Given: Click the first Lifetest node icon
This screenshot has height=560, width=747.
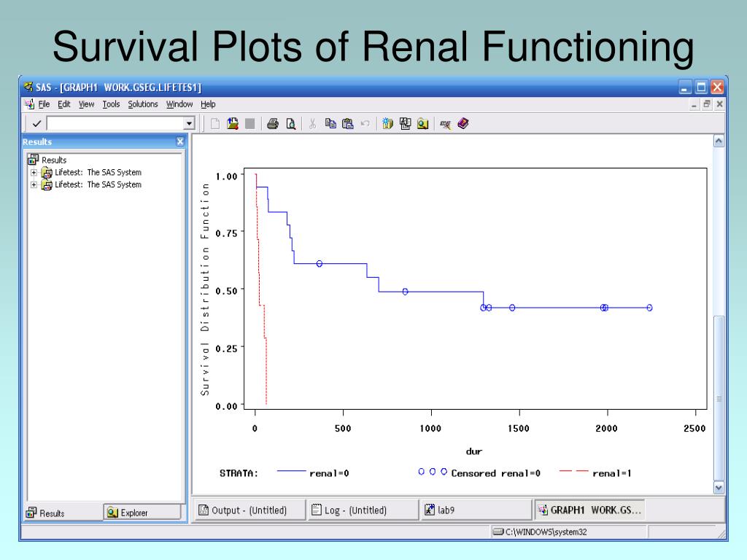Looking at the screenshot, I should 46,172.
